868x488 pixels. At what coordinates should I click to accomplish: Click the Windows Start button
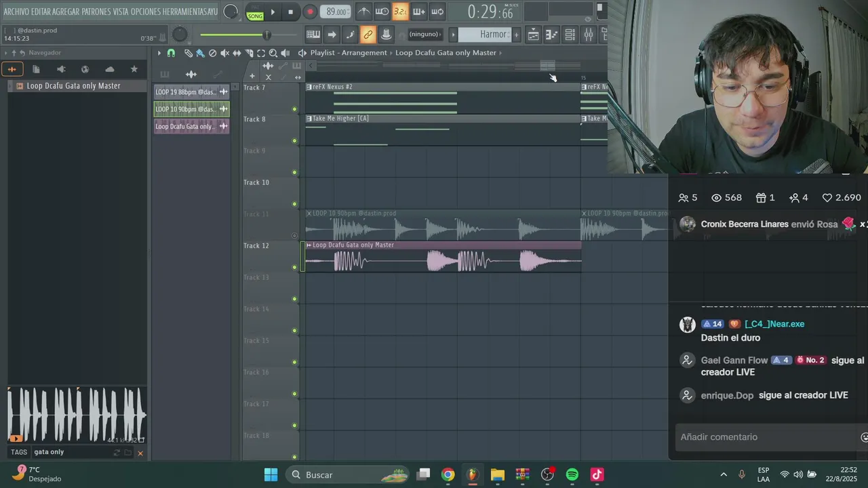[x=271, y=474]
